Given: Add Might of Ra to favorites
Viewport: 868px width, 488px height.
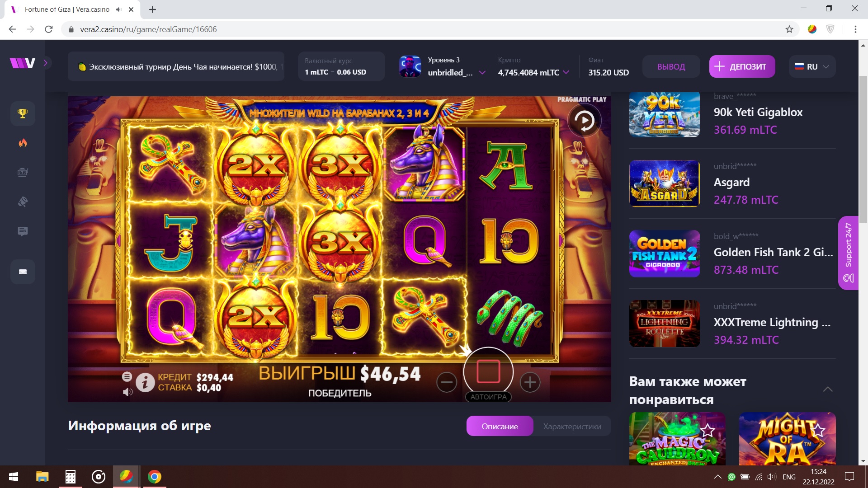Looking at the screenshot, I should pyautogui.click(x=818, y=430).
